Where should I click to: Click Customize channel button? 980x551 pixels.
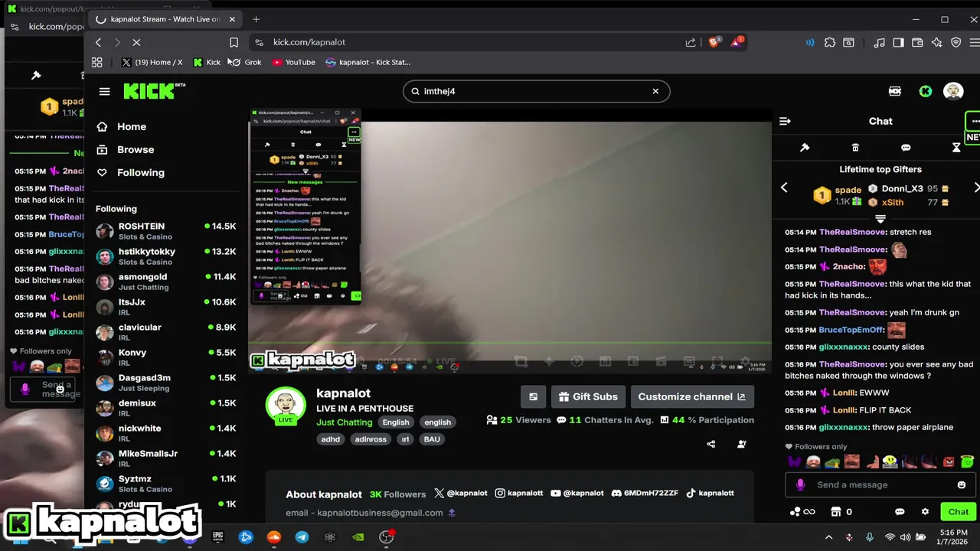tap(692, 396)
